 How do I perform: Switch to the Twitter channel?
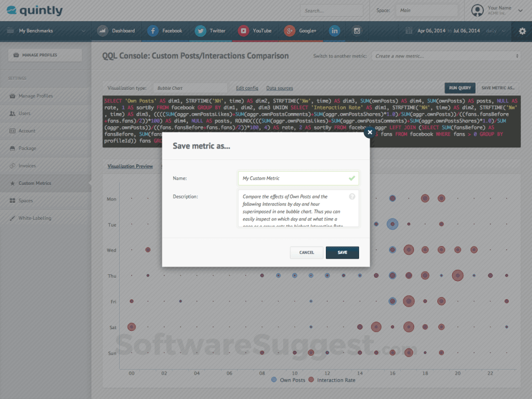point(211,32)
